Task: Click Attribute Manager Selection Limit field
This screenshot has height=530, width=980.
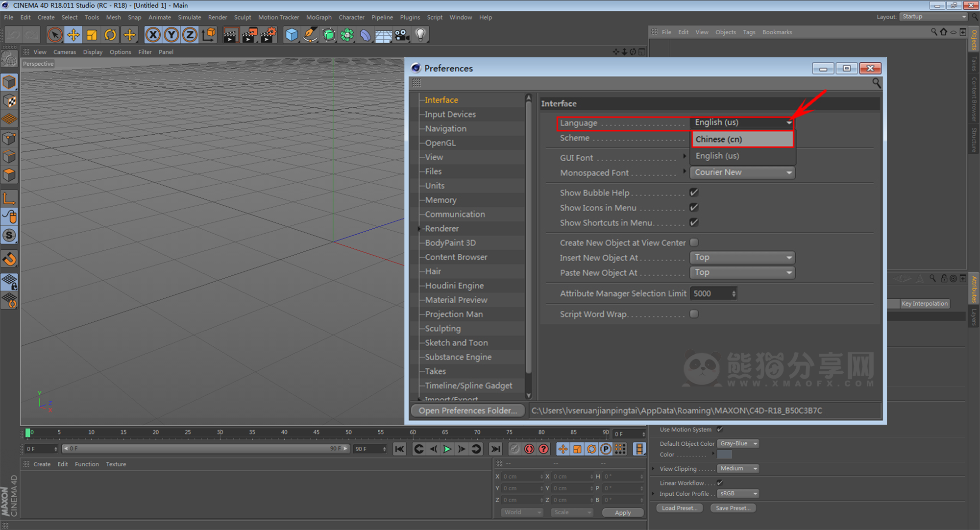Action: (x=713, y=293)
